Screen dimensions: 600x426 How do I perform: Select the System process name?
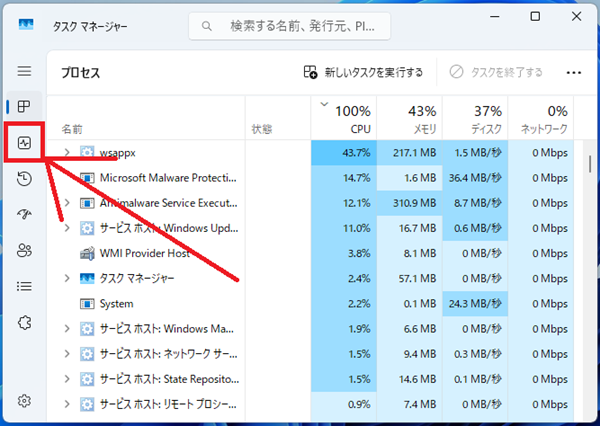click(x=116, y=304)
